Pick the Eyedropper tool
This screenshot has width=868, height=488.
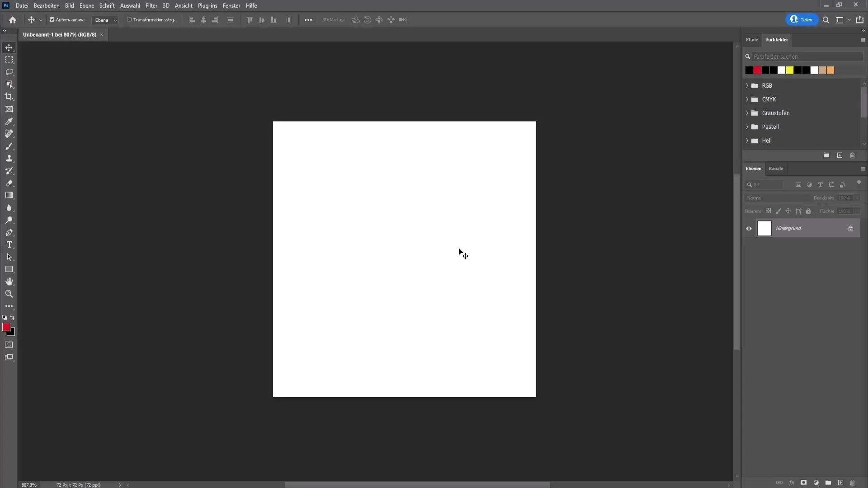[9, 122]
